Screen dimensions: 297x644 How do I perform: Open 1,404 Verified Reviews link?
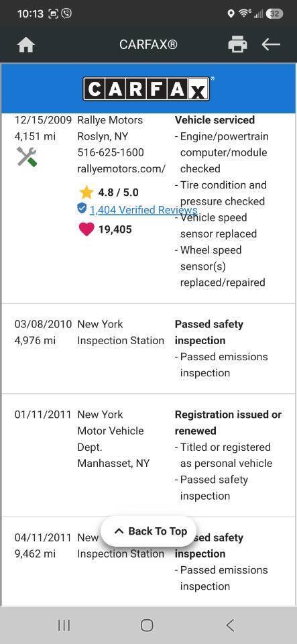[x=143, y=210]
